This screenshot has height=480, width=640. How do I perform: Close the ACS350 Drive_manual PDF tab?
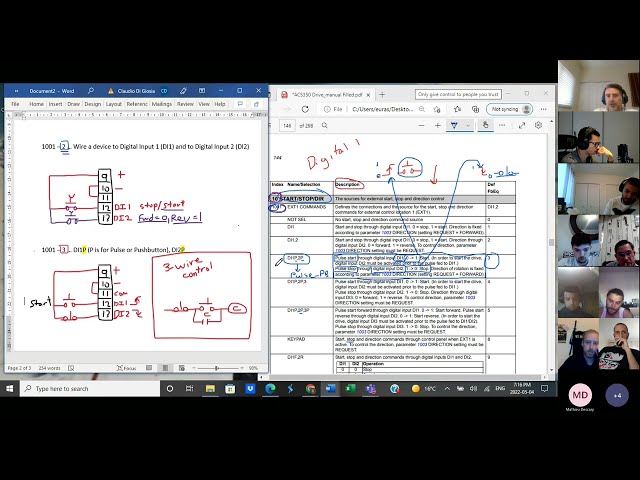(x=368, y=95)
